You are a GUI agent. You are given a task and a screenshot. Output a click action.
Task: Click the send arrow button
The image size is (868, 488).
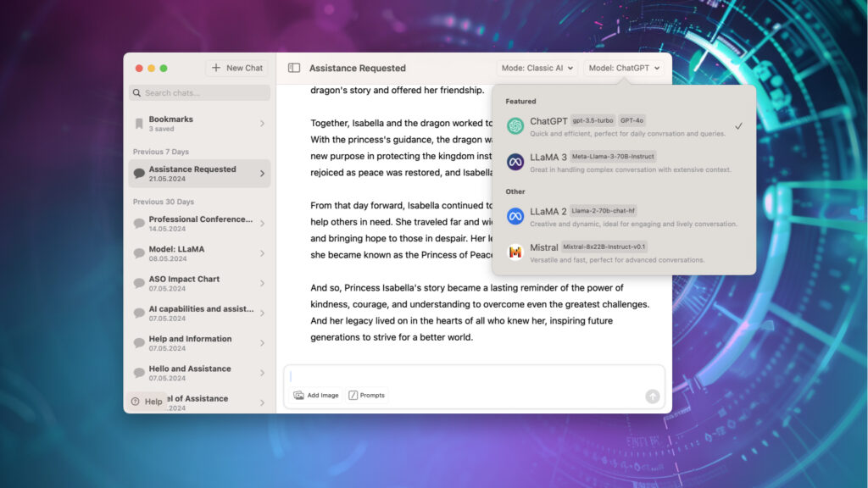coord(653,396)
